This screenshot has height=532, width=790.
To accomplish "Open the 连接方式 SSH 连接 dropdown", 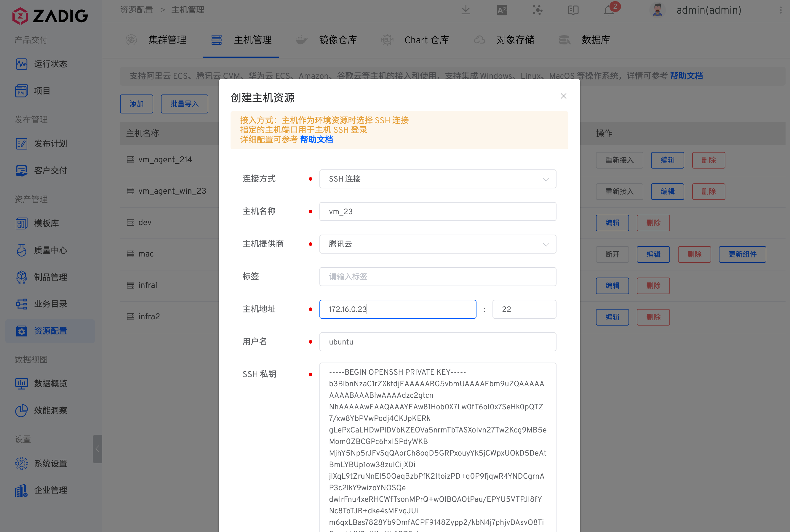I will [x=437, y=179].
